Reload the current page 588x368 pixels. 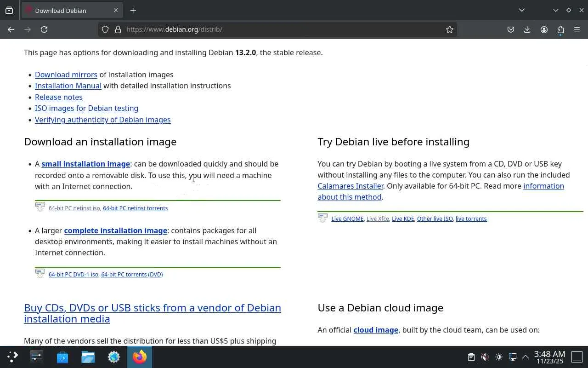point(44,29)
